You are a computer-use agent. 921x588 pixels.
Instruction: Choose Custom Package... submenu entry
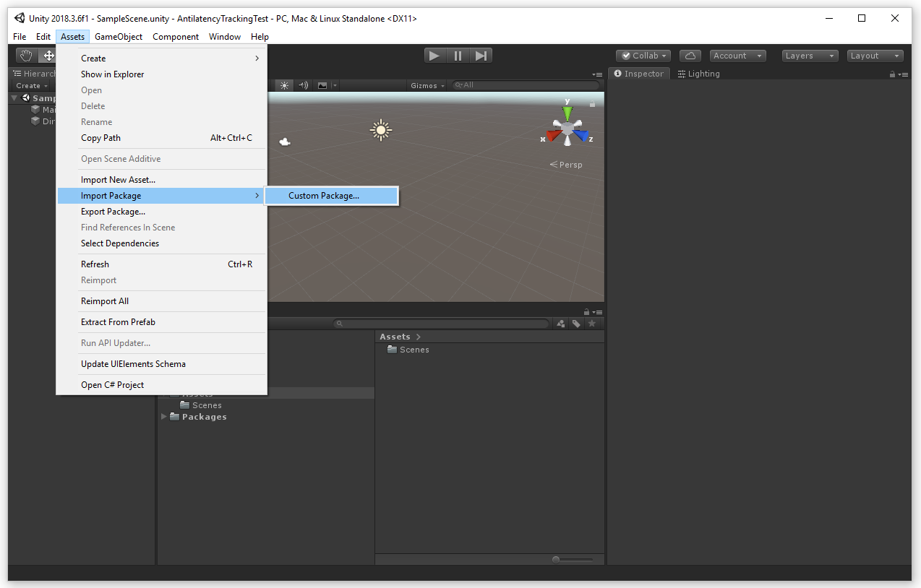331,196
